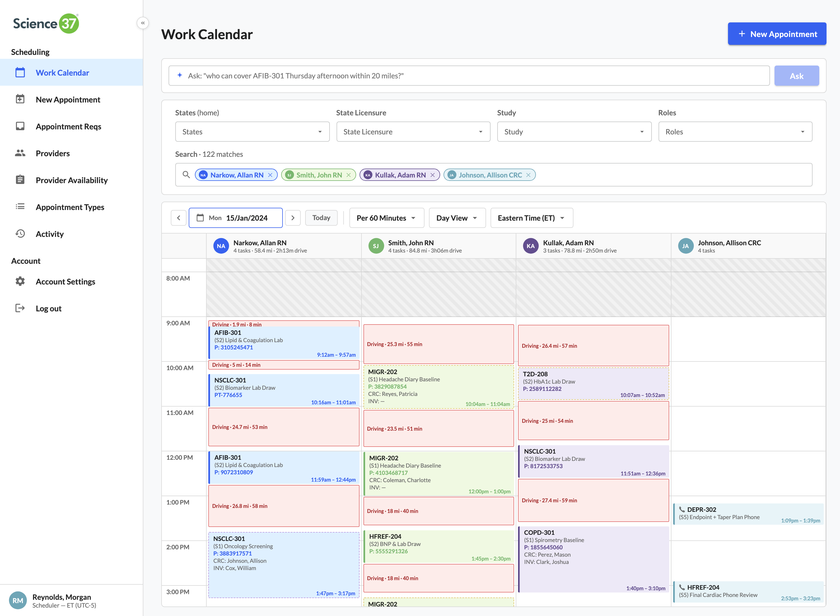This screenshot has width=840, height=616.
Task: Click phone icon on DEPR-302 appointment
Action: [682, 509]
